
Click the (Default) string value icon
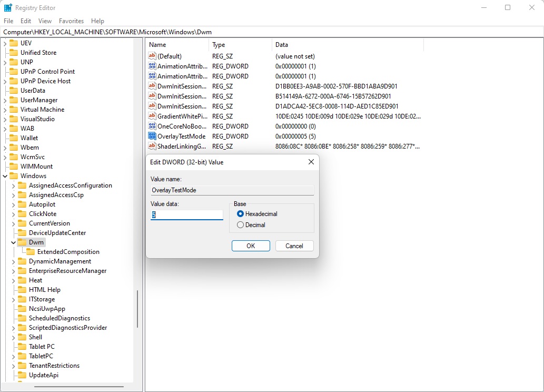coord(152,56)
